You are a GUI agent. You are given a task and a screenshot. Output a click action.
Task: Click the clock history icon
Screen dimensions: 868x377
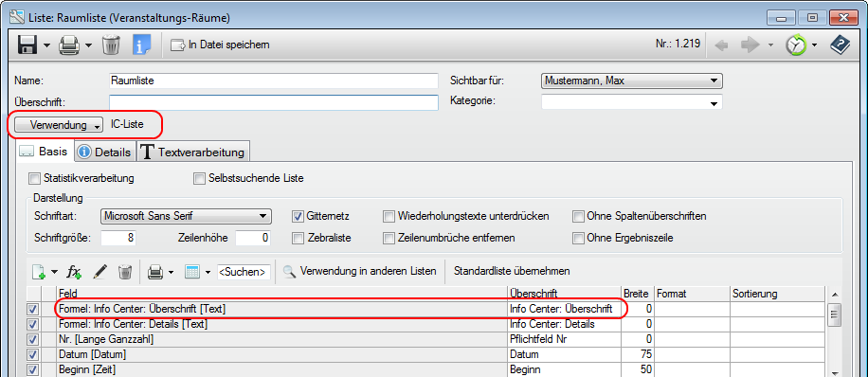coord(796,45)
